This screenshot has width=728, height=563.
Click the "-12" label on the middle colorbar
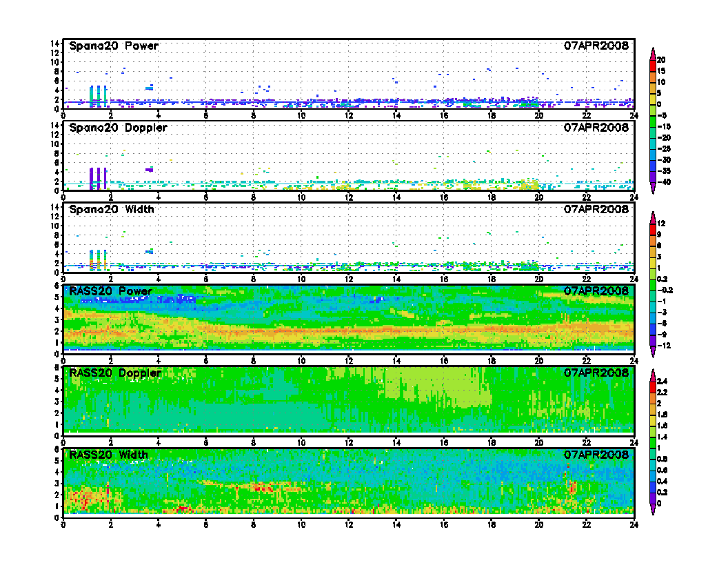[664, 346]
